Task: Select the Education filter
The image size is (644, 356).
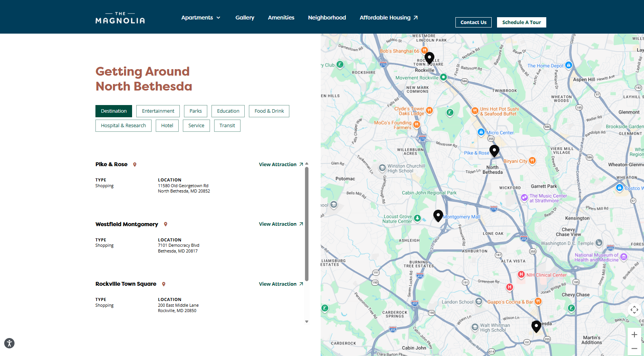Action: (228, 111)
